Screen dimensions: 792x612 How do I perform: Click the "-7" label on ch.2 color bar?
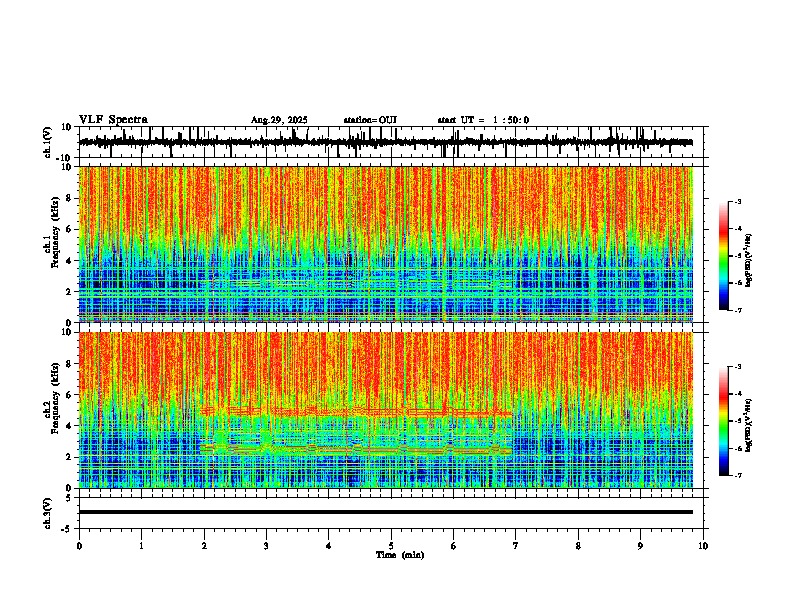click(737, 475)
